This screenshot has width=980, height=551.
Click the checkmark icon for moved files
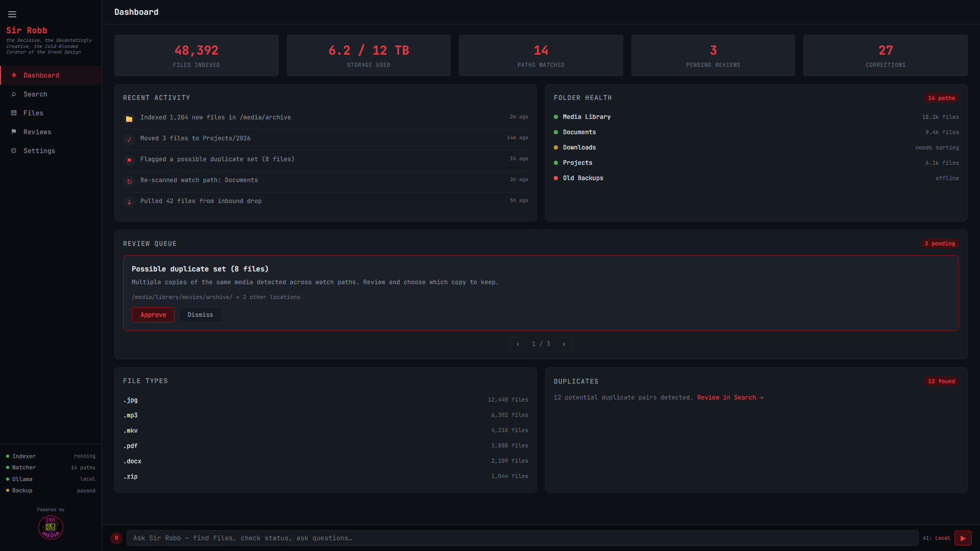[129, 139]
